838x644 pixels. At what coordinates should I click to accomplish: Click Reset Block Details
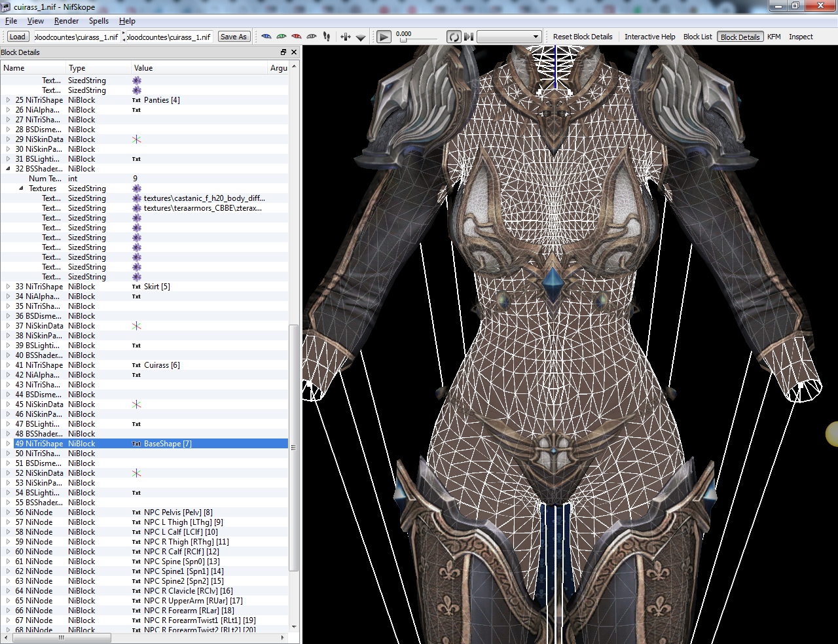[x=583, y=37]
